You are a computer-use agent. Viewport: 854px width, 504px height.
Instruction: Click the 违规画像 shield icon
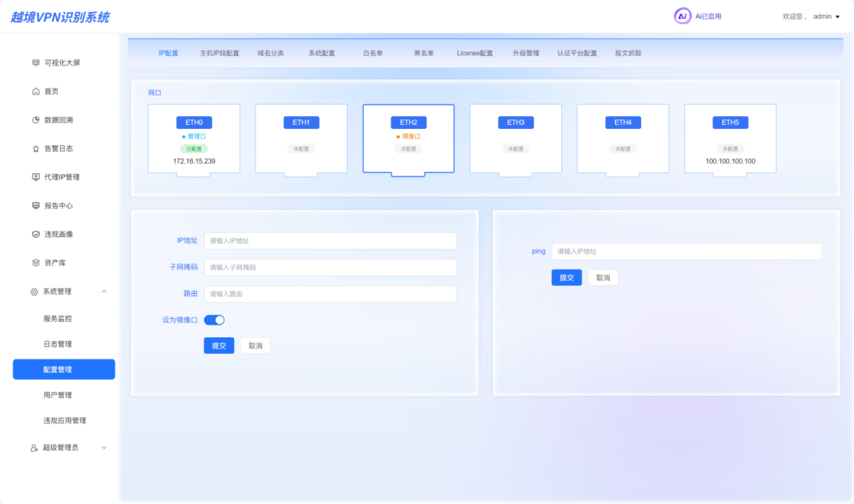tap(36, 234)
